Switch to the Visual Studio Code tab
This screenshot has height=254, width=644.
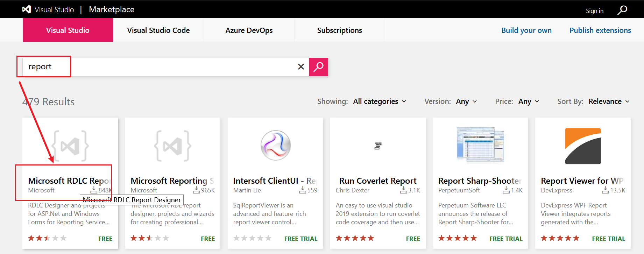(x=158, y=30)
